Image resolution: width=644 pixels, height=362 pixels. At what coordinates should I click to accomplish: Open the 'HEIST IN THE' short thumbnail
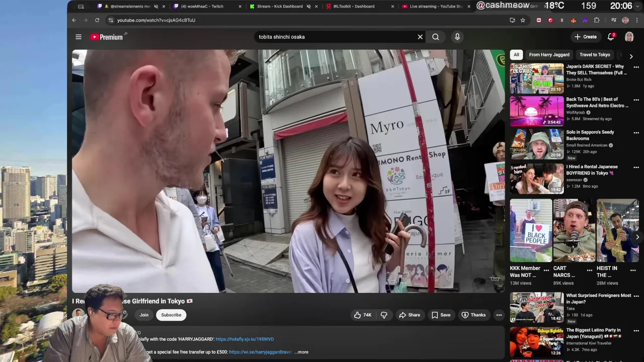(x=617, y=230)
